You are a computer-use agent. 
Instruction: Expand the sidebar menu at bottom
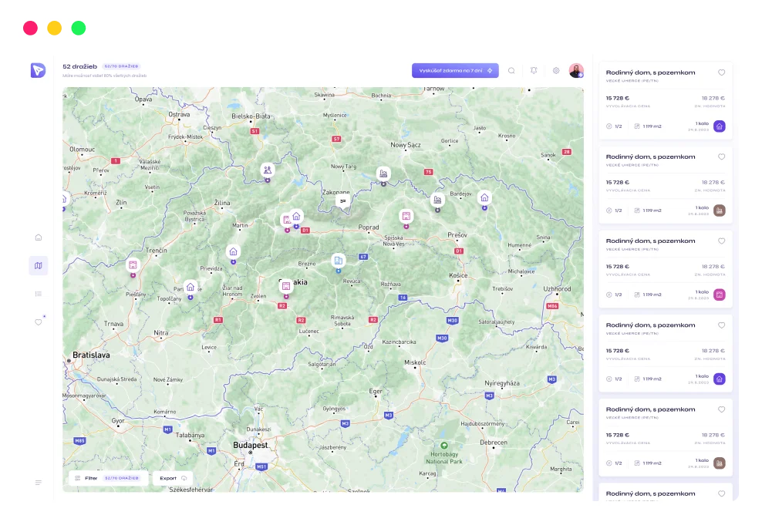point(39,483)
